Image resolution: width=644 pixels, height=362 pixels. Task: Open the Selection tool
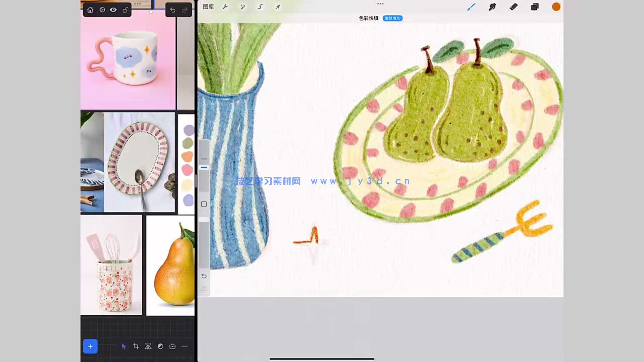pyautogui.click(x=260, y=7)
